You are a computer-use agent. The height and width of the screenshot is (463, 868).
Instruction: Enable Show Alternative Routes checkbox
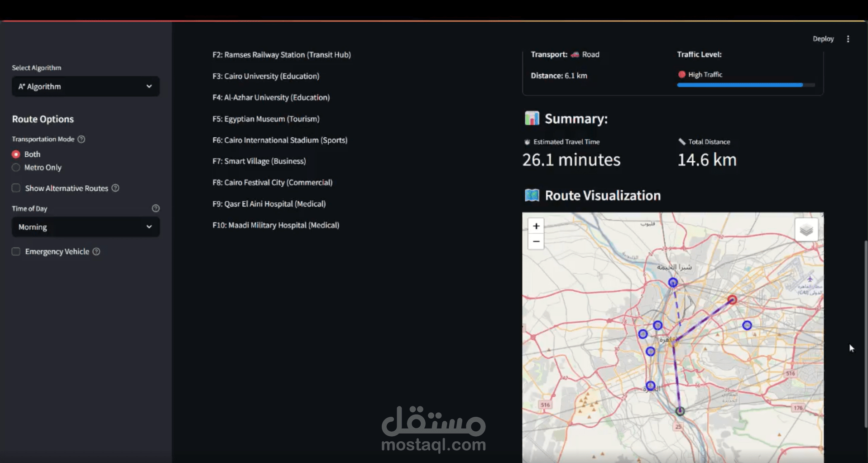point(16,188)
